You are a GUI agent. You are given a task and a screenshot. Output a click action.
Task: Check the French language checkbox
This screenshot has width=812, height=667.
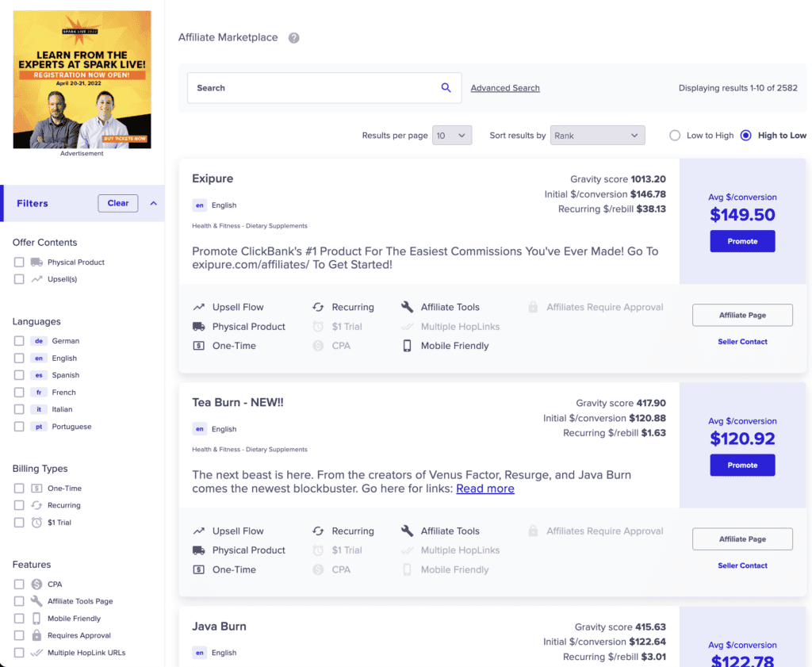coord(19,392)
